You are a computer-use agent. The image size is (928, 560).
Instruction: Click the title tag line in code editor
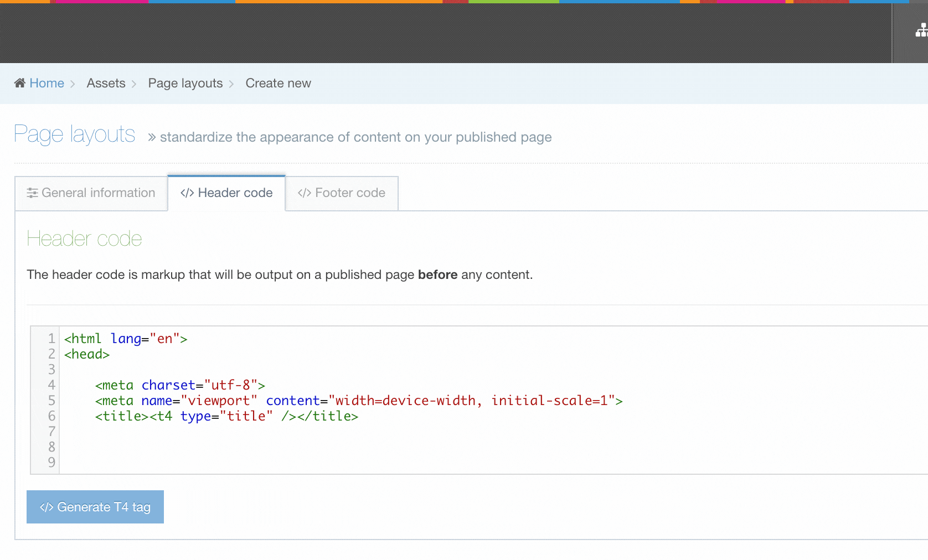[226, 416]
